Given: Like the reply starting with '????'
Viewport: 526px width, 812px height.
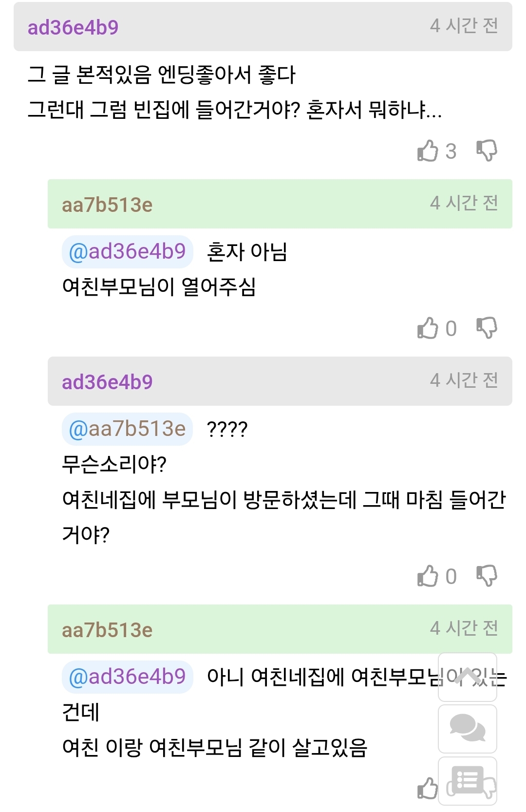Looking at the screenshot, I should (x=428, y=576).
